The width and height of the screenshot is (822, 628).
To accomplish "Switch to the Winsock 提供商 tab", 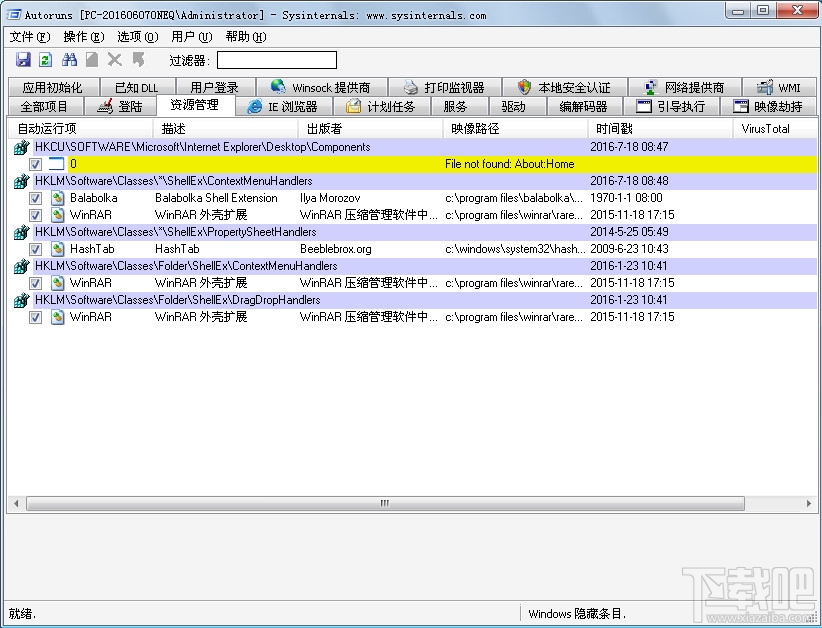I will click(321, 87).
